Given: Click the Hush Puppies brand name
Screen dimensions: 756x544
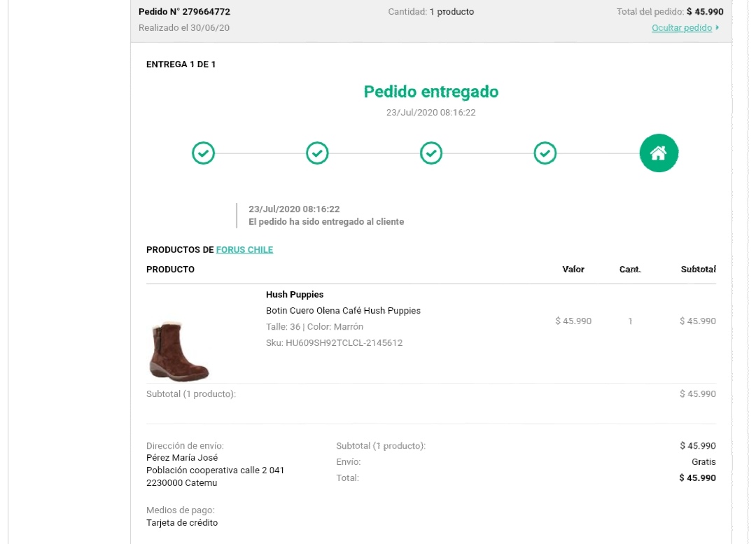Looking at the screenshot, I should pos(295,294).
